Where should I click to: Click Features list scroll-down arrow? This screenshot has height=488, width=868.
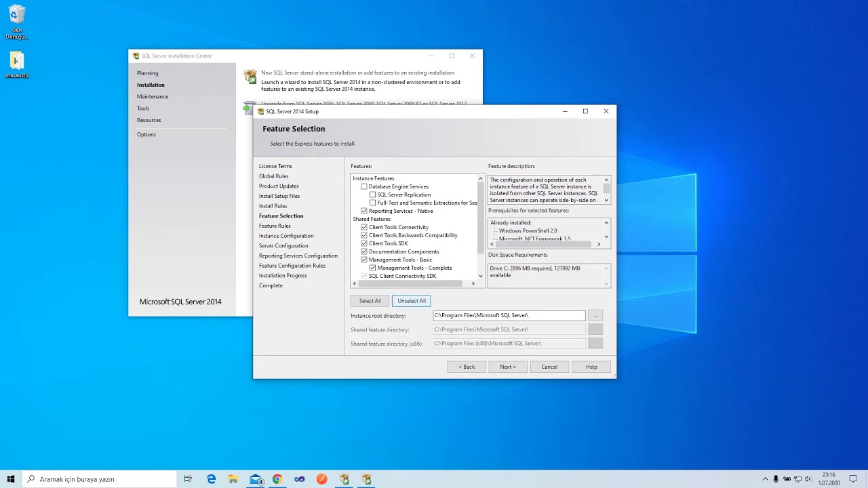click(481, 276)
